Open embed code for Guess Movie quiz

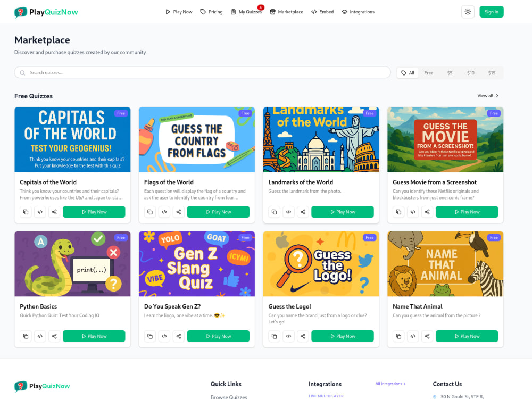click(413, 212)
